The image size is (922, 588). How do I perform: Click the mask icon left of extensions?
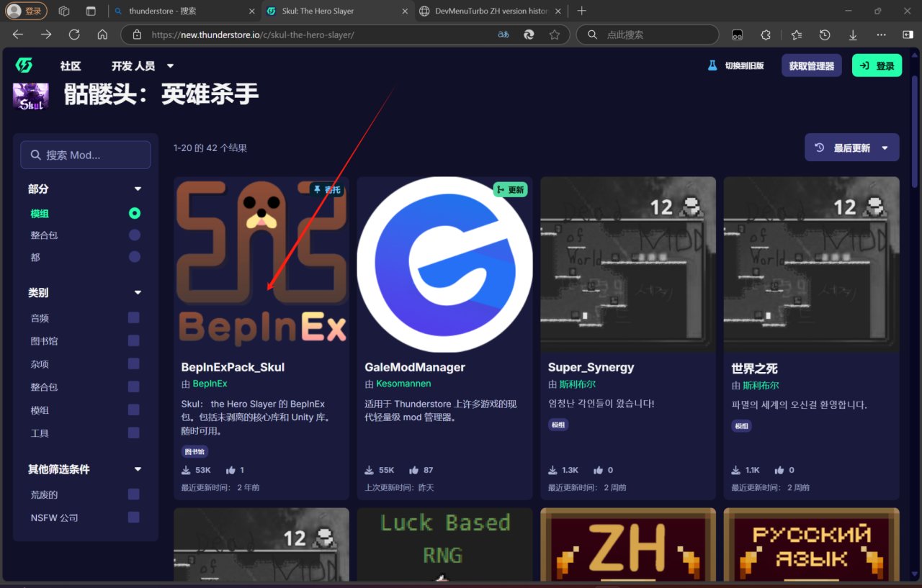coord(737,35)
